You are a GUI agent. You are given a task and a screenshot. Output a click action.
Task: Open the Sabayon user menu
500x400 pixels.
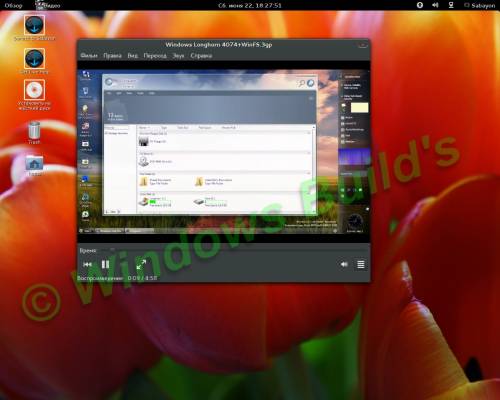click(480, 5)
